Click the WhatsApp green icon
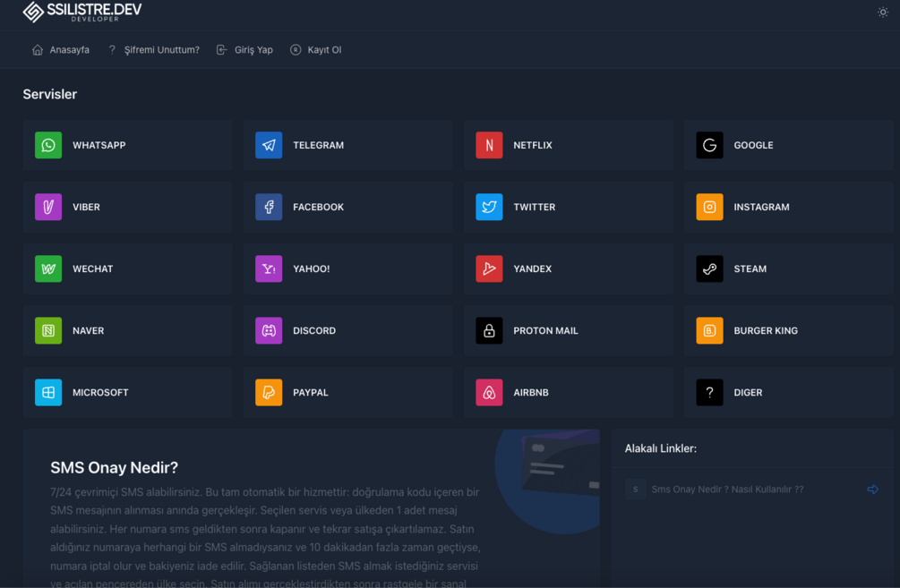This screenshot has height=588, width=900. (x=48, y=145)
